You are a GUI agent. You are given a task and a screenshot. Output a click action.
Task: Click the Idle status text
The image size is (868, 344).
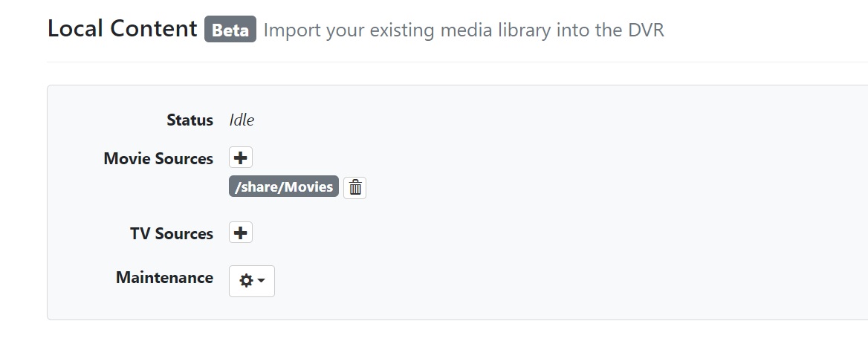pyautogui.click(x=242, y=120)
